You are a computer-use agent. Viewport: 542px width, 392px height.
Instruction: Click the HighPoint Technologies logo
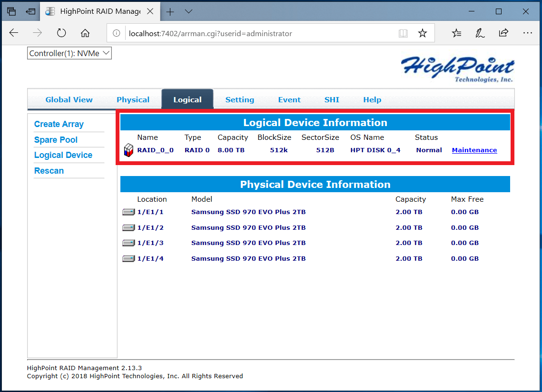click(x=457, y=69)
